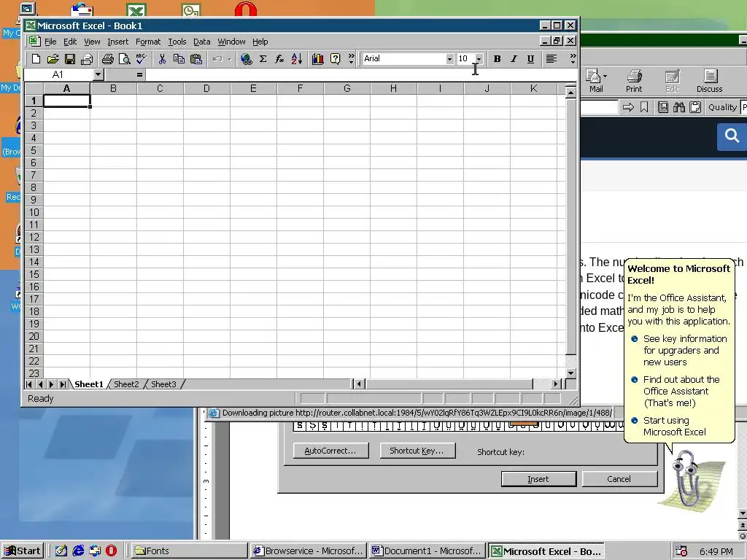Open Print Preview from the Excel toolbar

[x=124, y=59]
